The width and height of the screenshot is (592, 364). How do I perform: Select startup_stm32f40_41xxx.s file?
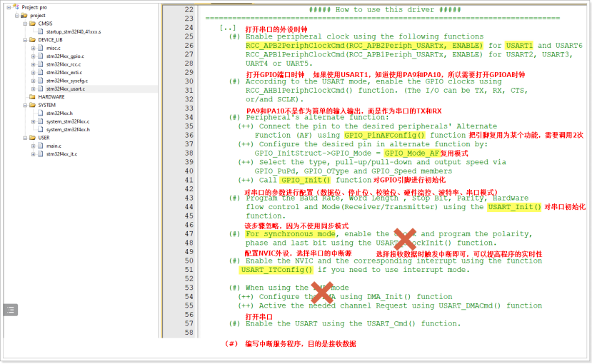pyautogui.click(x=74, y=31)
